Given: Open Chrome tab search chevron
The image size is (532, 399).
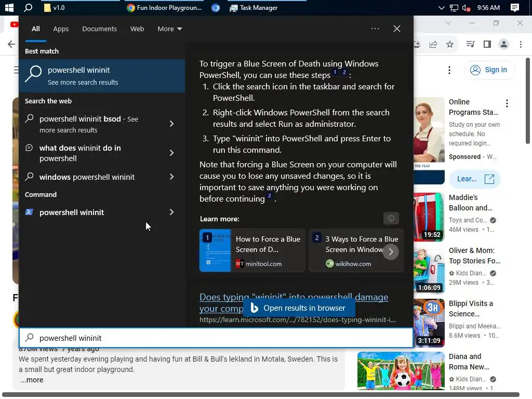Looking at the screenshot, I should point(448,23).
